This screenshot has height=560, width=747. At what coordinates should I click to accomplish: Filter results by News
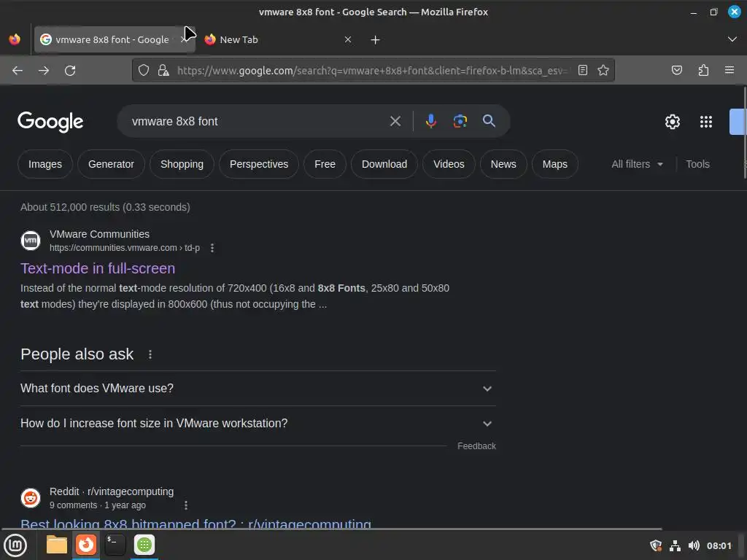coord(503,164)
